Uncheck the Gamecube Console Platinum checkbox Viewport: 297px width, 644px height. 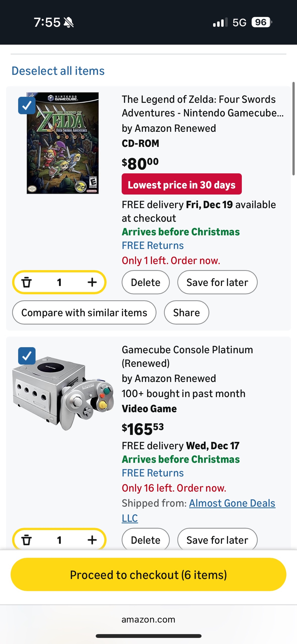coord(27,356)
